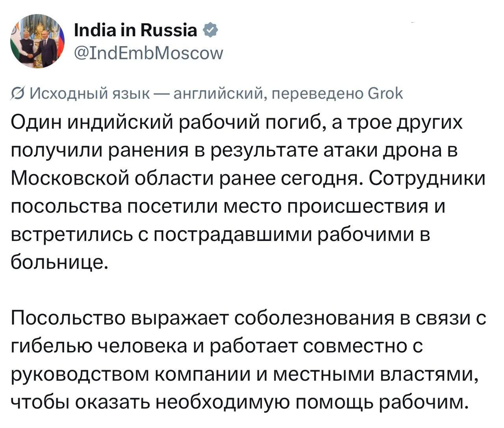Open the @IndEmbMoscow handle link
Viewport: 504px width, 428px height.
tap(148, 52)
